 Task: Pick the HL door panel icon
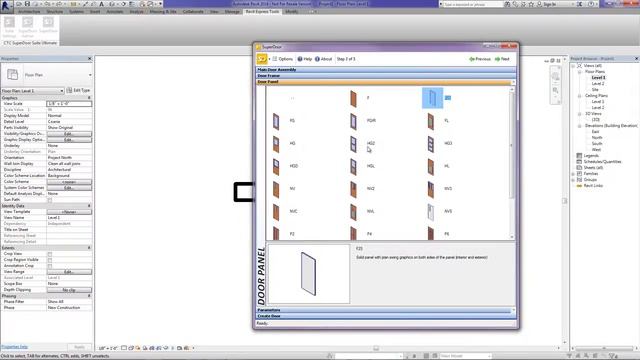(431, 167)
